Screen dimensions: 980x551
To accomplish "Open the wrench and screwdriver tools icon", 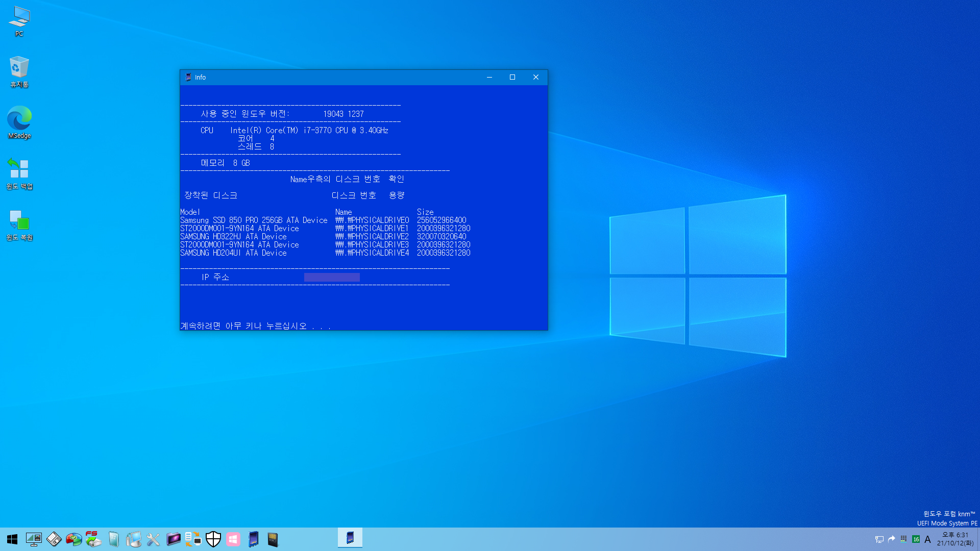I will point(153,539).
